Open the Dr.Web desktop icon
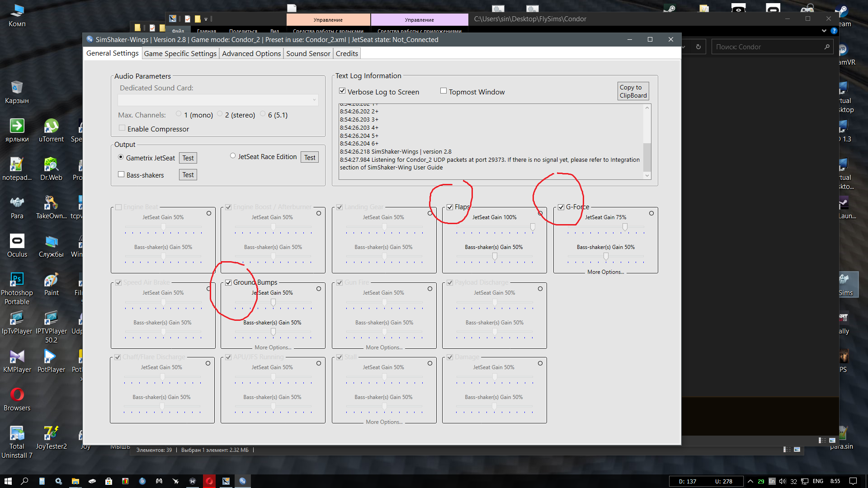 click(51, 164)
